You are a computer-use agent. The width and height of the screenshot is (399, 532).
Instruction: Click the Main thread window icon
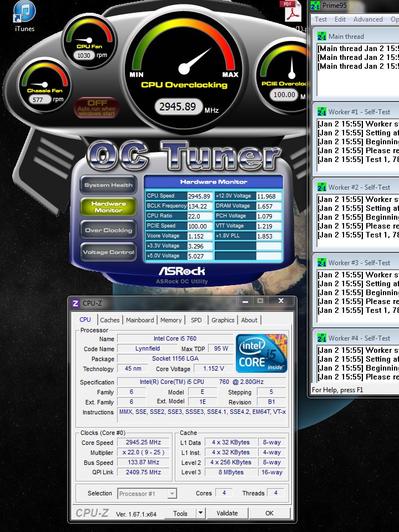point(322,36)
